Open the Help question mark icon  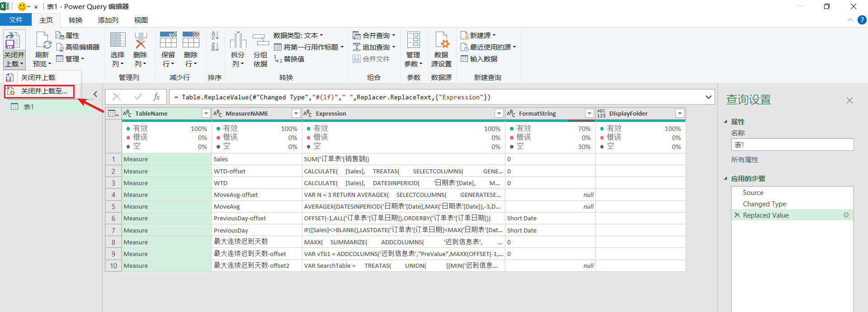point(862,20)
